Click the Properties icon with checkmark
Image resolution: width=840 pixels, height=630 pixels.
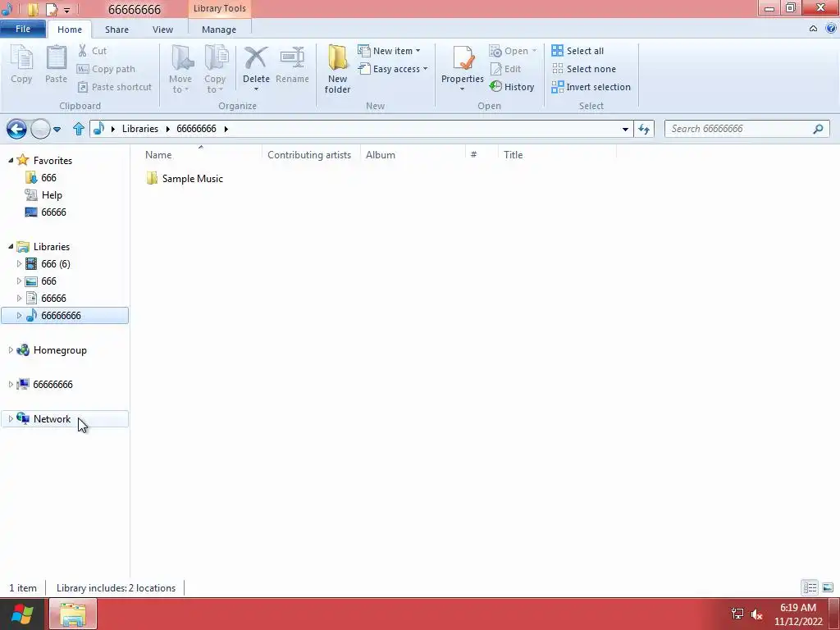[463, 58]
